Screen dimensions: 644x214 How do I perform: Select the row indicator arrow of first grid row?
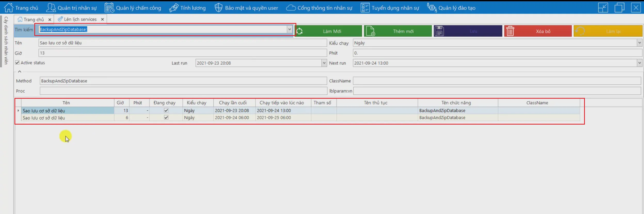pyautogui.click(x=18, y=110)
